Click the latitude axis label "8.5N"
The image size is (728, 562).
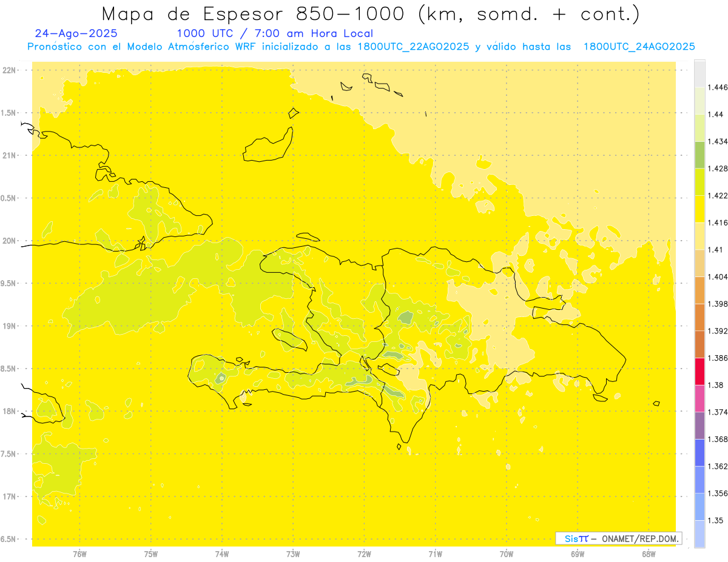tap(9, 369)
